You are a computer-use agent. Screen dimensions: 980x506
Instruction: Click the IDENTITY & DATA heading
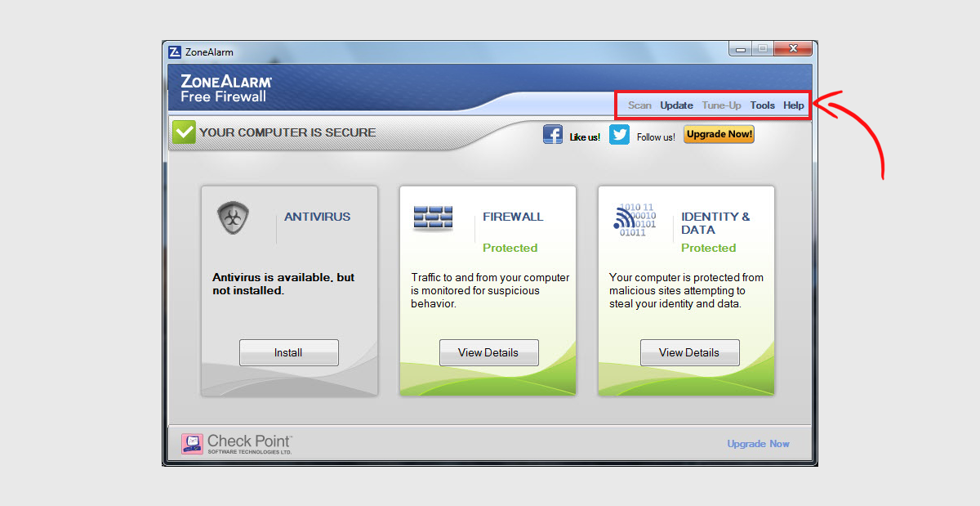click(x=715, y=223)
